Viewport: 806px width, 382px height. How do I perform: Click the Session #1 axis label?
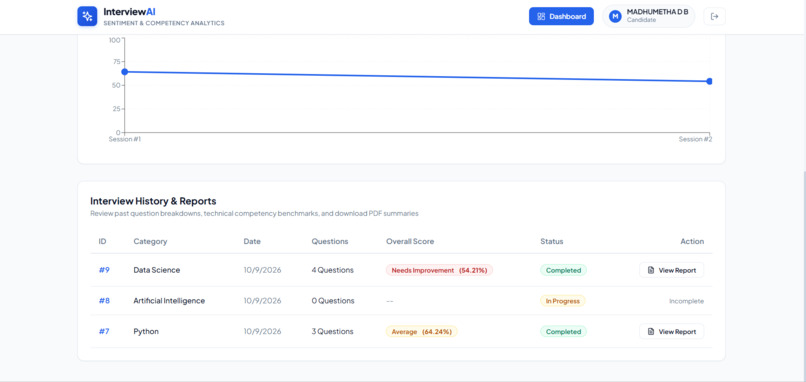(125, 139)
